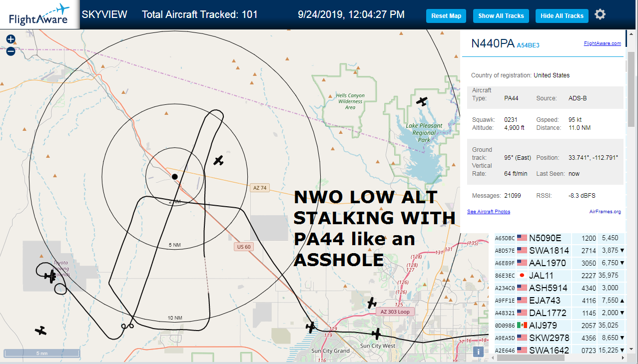Select the aircraft icon above Sun City West
The width and height of the screenshot is (638, 364).
point(376,334)
